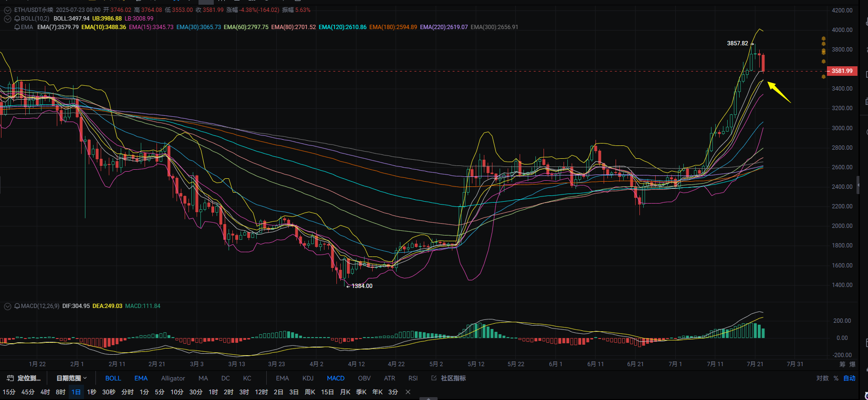
Task: Select 自动 auto price scale
Action: coord(849,378)
